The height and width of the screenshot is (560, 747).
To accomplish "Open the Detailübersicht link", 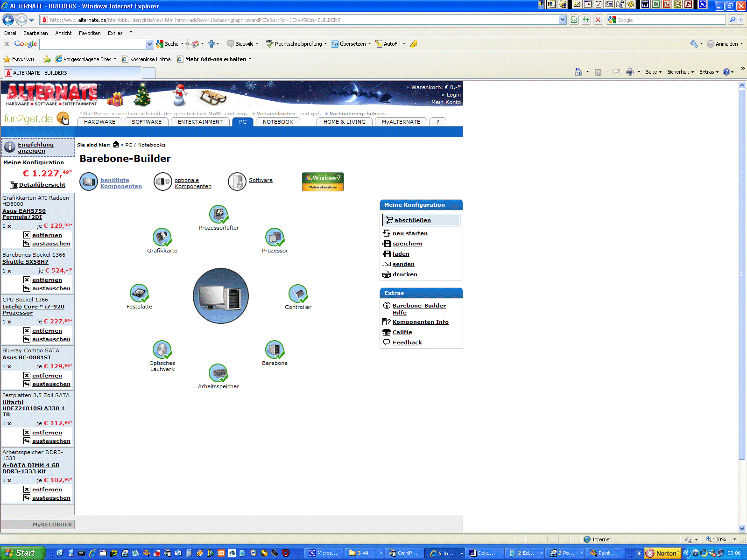I will click(42, 185).
